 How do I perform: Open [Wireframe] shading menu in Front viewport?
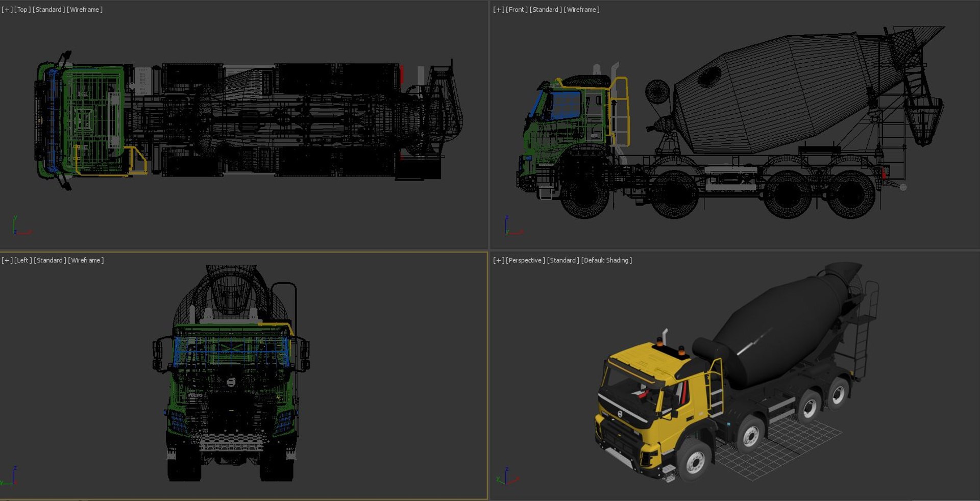[581, 10]
